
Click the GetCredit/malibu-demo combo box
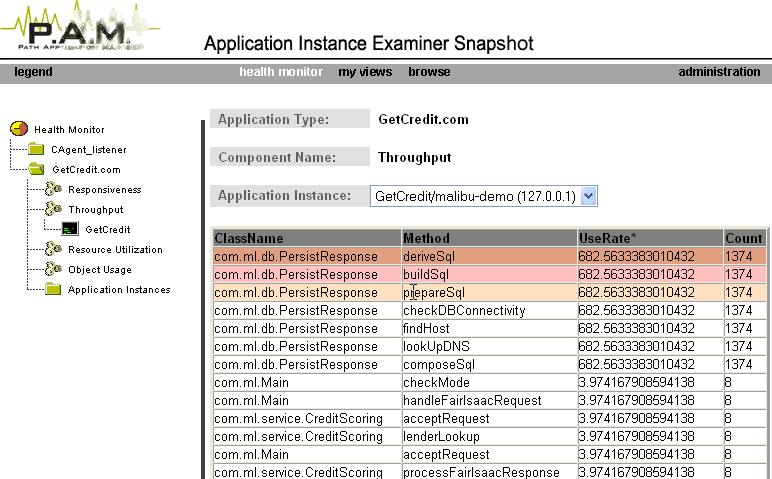(483, 196)
